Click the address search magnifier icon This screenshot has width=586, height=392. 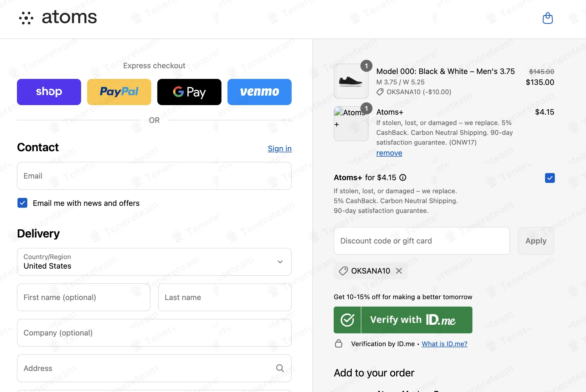click(280, 368)
